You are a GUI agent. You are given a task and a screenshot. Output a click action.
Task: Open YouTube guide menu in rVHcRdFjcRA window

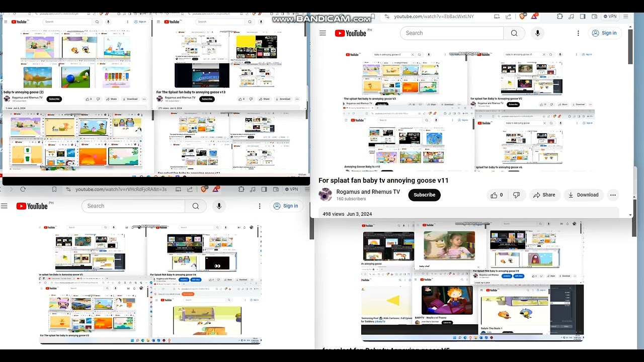tap(4, 206)
